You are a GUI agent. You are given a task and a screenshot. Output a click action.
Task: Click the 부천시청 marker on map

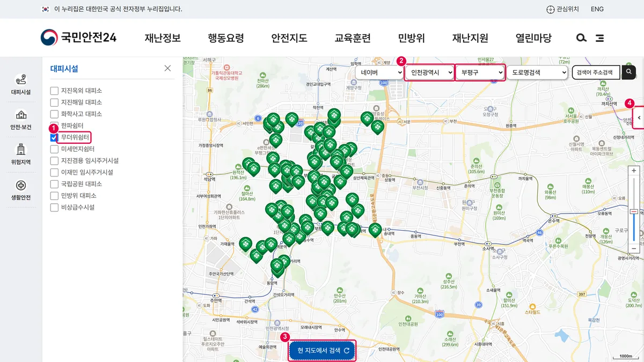420,184
